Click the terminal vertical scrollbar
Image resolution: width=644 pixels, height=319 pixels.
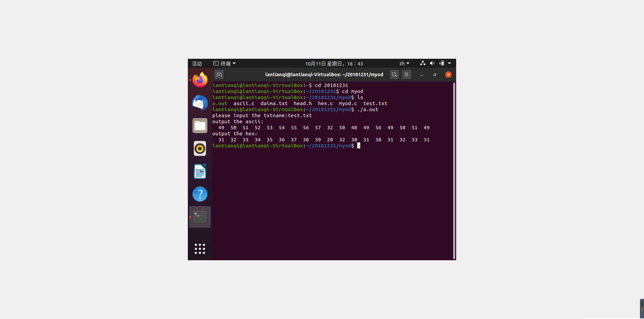pos(454,170)
